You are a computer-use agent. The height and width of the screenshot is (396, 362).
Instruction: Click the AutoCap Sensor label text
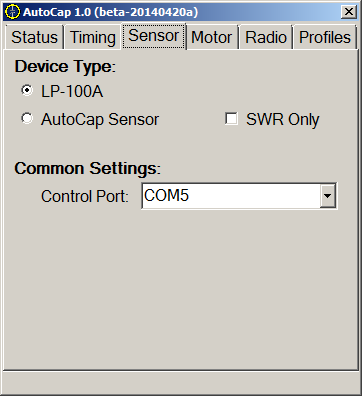pyautogui.click(x=100, y=119)
